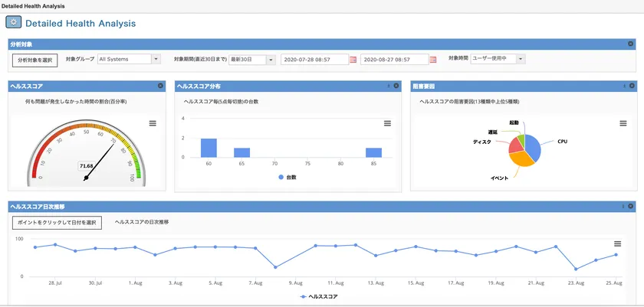The image size is (644, 307).
Task: Click the start date field 2020-07-28 08:57
Action: [314, 59]
